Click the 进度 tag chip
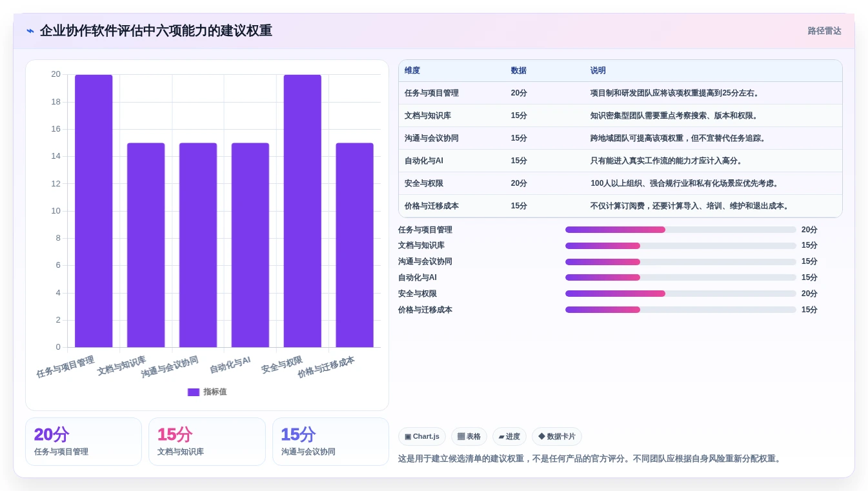This screenshot has width=868, height=491. [x=509, y=437]
